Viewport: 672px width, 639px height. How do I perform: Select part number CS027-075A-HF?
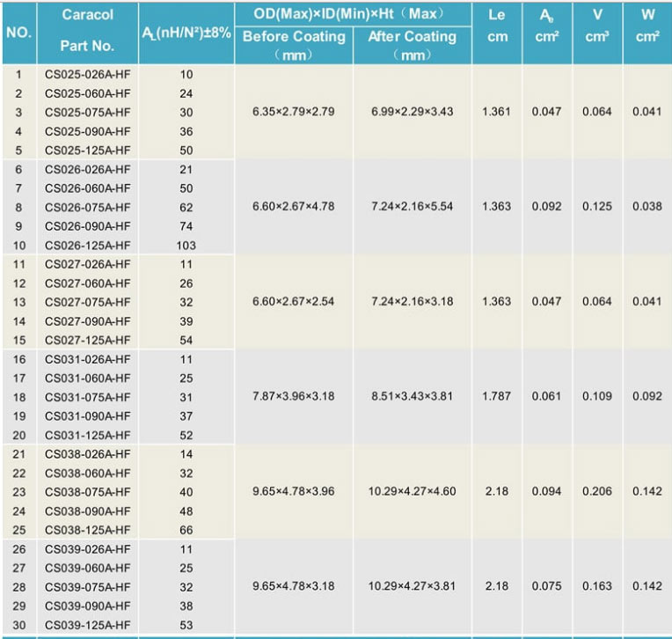tap(87, 303)
